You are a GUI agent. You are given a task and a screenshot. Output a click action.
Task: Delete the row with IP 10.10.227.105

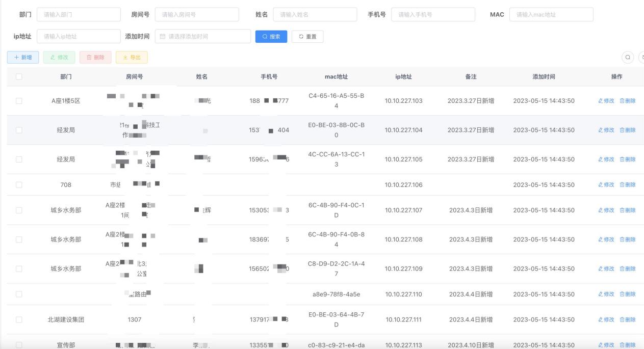click(628, 159)
